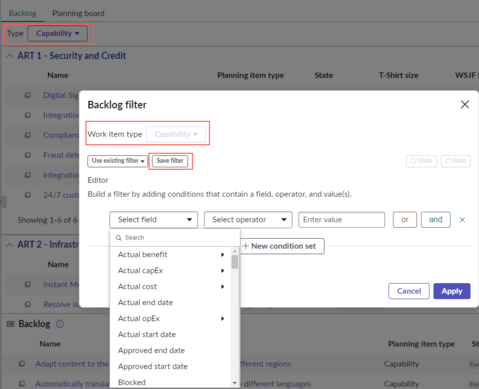
Task: Cancel the Backlog filter dialog
Action: [409, 291]
